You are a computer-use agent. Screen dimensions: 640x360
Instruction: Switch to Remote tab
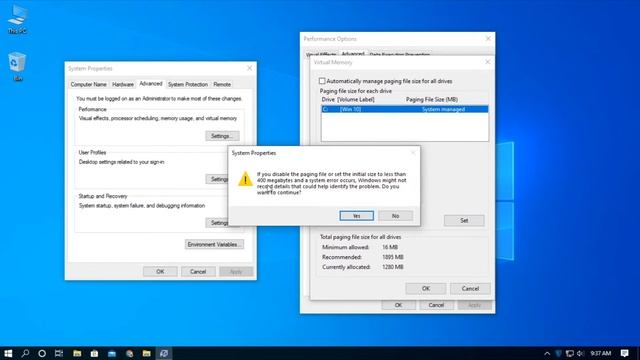[x=222, y=84]
